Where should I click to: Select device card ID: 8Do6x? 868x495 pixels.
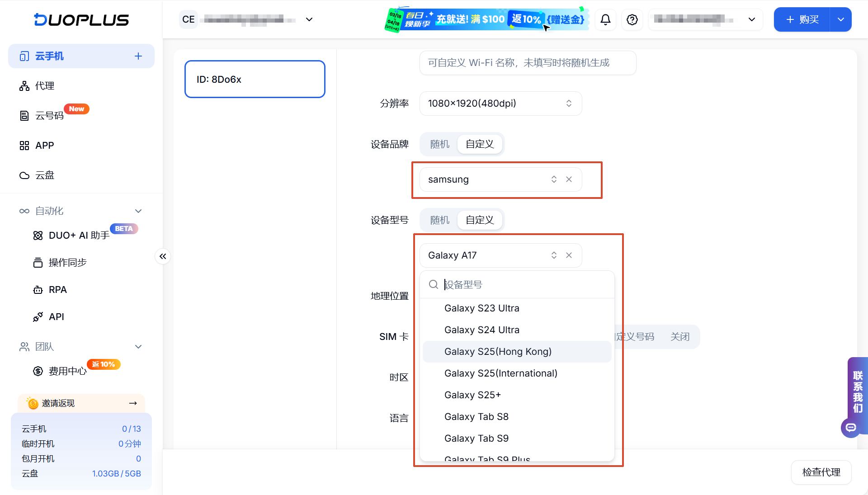[x=255, y=79]
